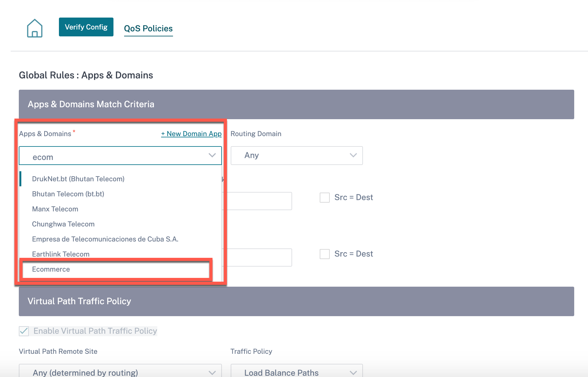This screenshot has width=588, height=377.
Task: Click the Verify Config button
Action: pyautogui.click(x=86, y=27)
